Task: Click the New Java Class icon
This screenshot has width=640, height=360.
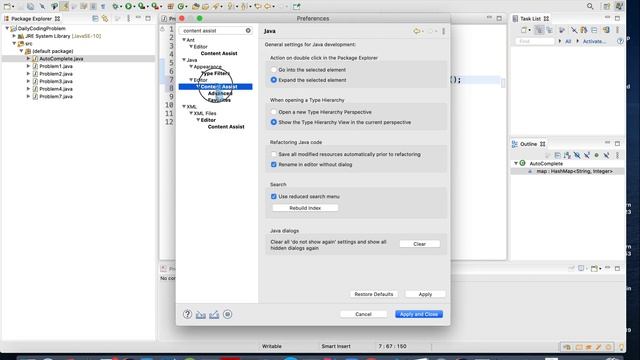Action: [x=181, y=6]
